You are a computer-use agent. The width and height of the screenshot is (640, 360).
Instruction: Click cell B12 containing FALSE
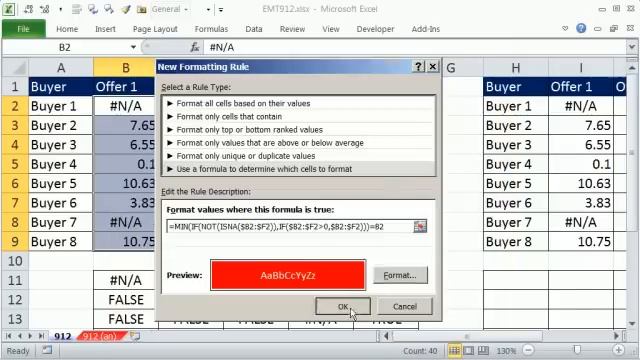126,300
